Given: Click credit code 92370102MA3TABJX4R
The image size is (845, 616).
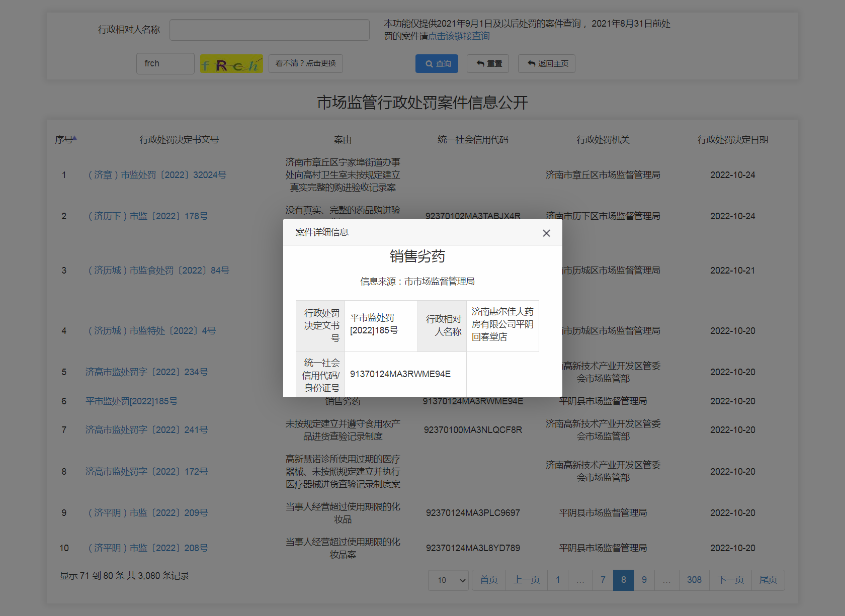Looking at the screenshot, I should point(473,216).
